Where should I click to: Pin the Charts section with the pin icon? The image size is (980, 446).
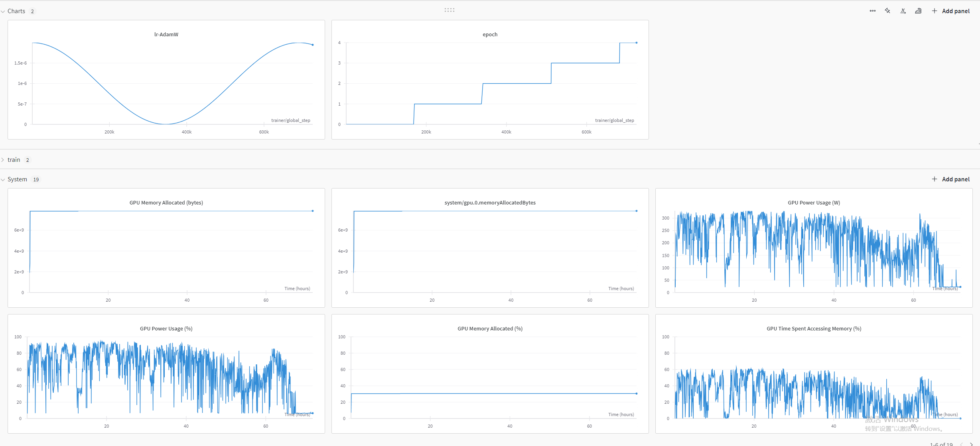tap(887, 11)
